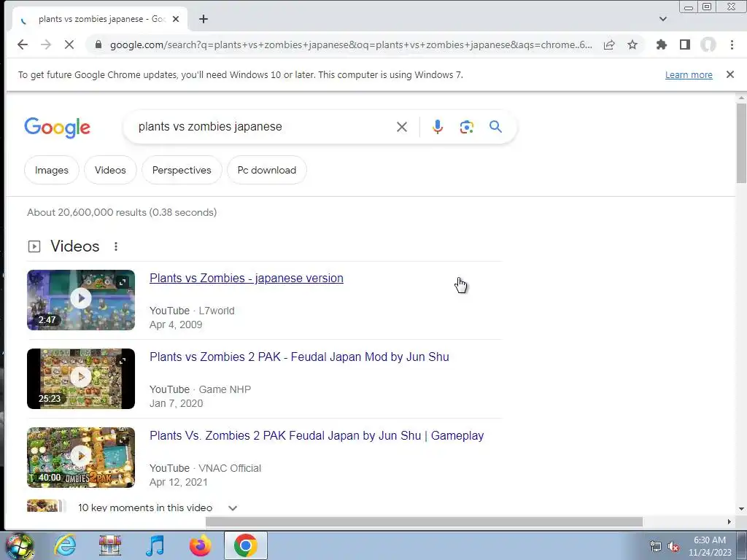Click the forward navigation arrow
Viewport: 747px width, 560px height.
(x=46, y=44)
